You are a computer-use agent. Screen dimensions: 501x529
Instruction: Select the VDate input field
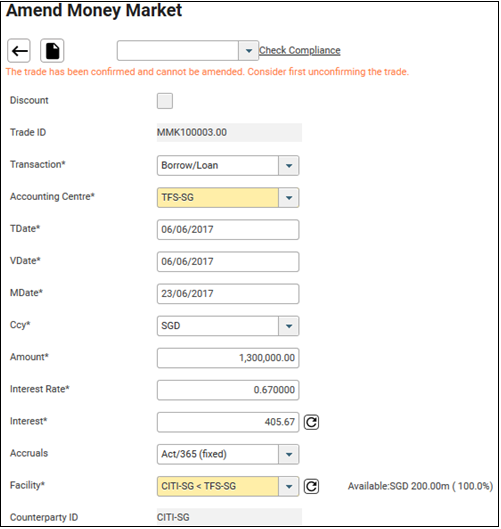coord(228,262)
